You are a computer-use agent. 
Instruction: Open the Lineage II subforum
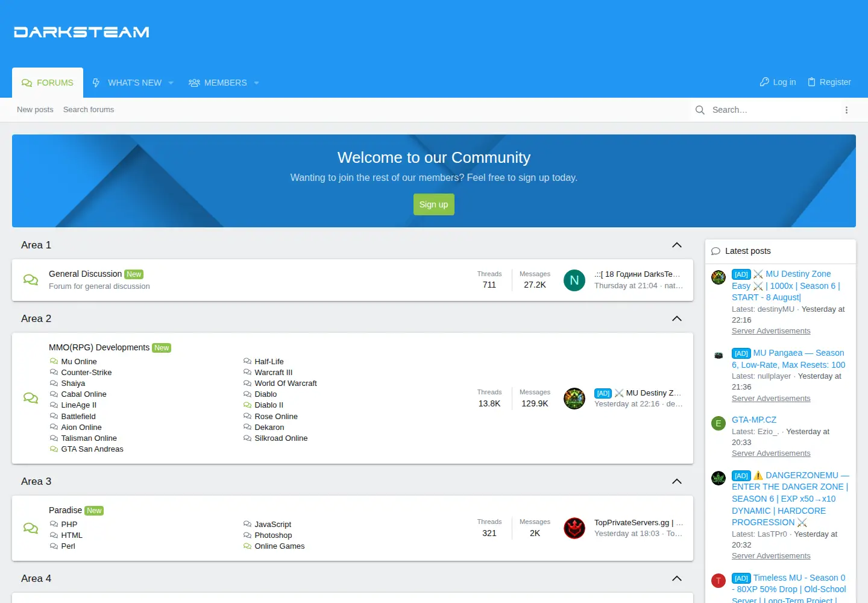pyautogui.click(x=79, y=405)
